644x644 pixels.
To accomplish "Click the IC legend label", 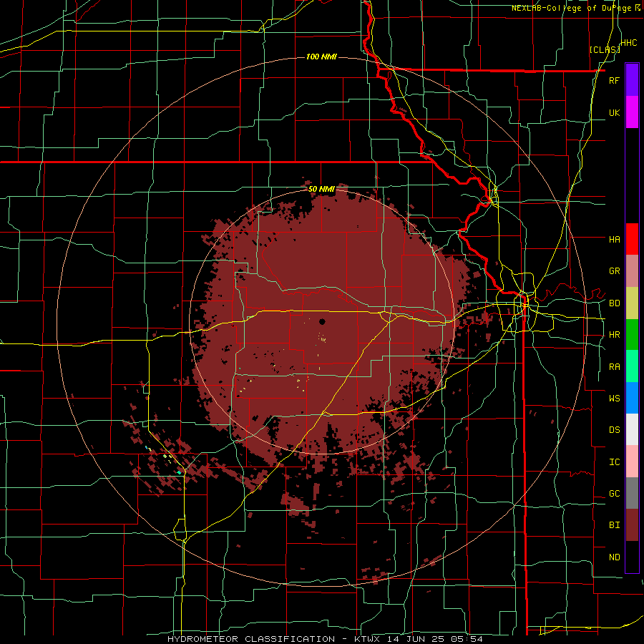I will click(614, 462).
